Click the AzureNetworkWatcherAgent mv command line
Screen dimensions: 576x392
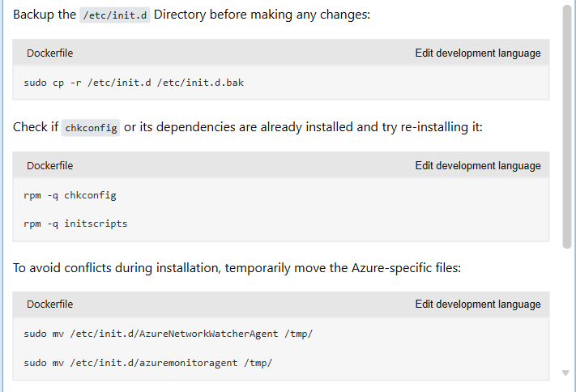(x=169, y=334)
